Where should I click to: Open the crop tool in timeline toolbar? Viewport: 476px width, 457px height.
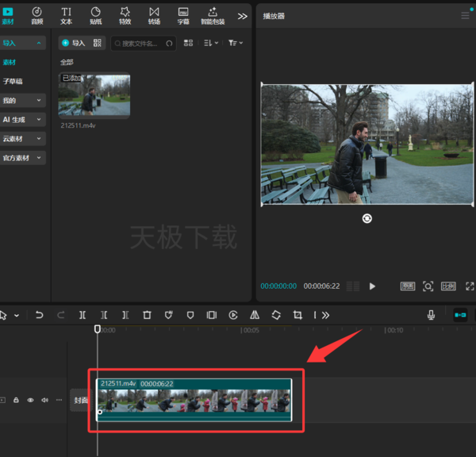coord(297,315)
